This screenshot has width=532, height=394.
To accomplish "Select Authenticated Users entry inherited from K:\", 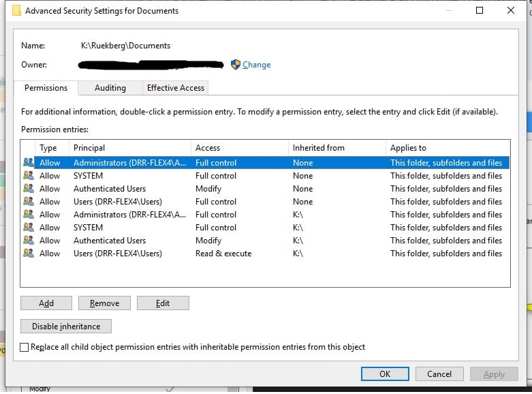I will click(266, 241).
